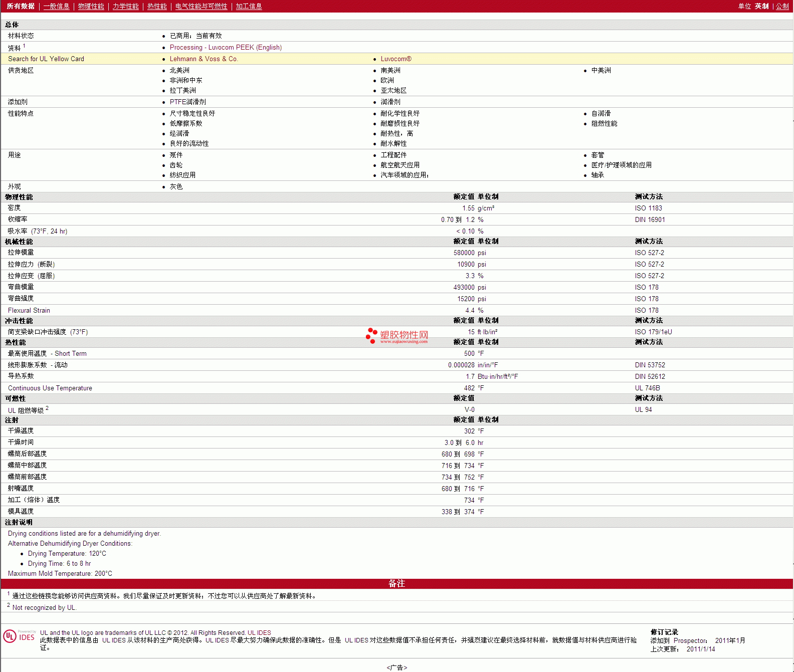Click the V-0 flammability value
The height and width of the screenshot is (672, 794).
click(469, 409)
